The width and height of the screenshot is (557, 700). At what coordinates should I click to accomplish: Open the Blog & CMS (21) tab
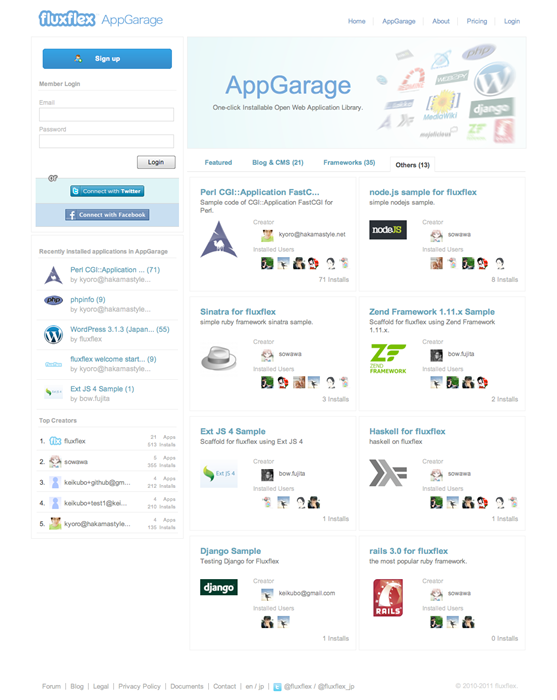(x=278, y=162)
